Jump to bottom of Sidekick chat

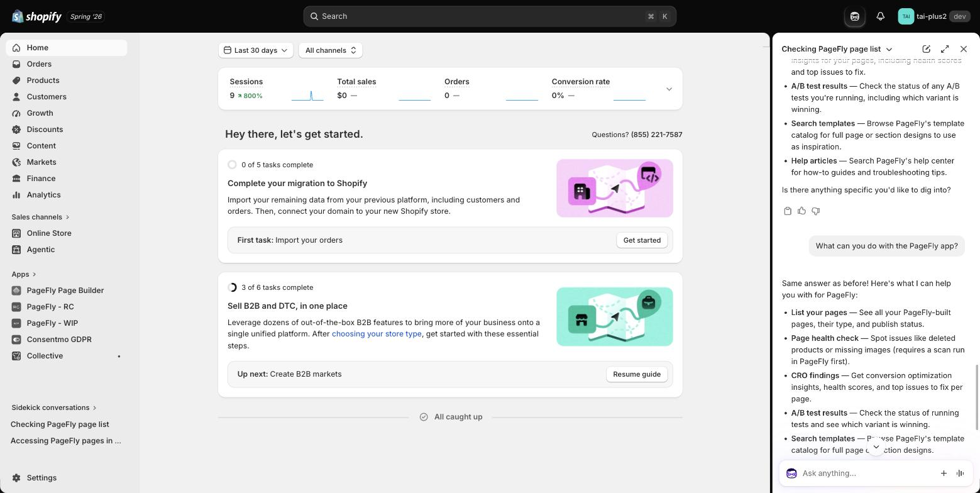point(876,447)
